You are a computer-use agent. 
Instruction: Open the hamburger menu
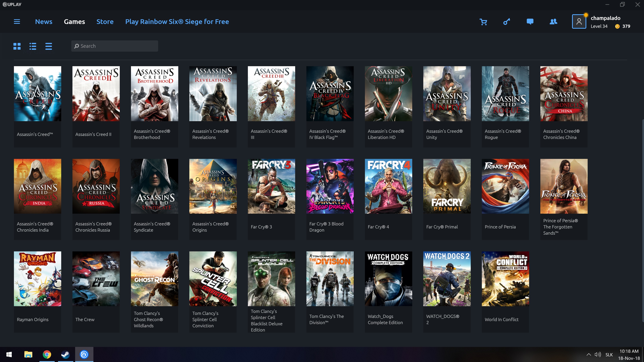17,22
